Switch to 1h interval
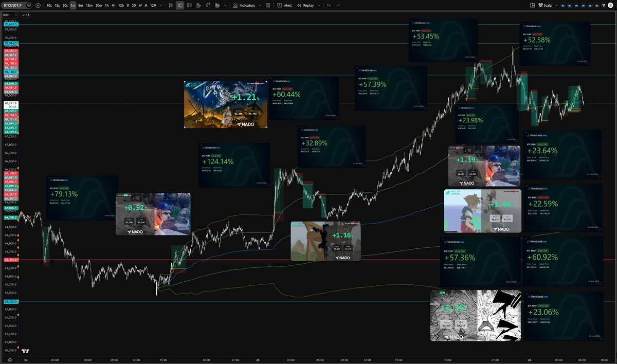Screen dimensions: 617x364 [106, 5]
